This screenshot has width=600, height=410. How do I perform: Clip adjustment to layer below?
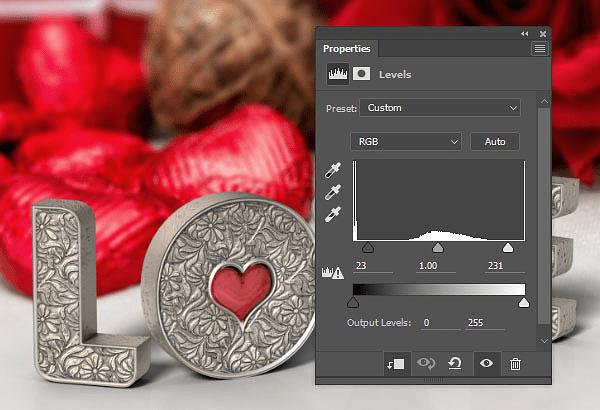point(396,364)
